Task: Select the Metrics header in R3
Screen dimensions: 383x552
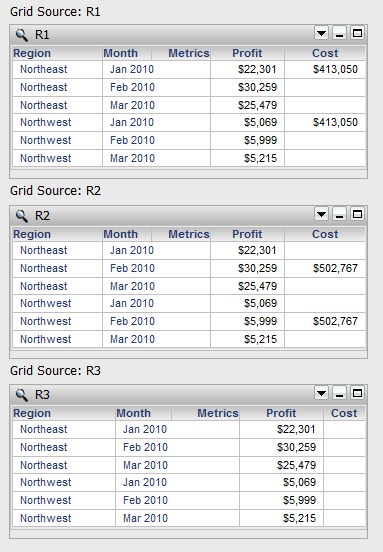Action: [x=218, y=413]
